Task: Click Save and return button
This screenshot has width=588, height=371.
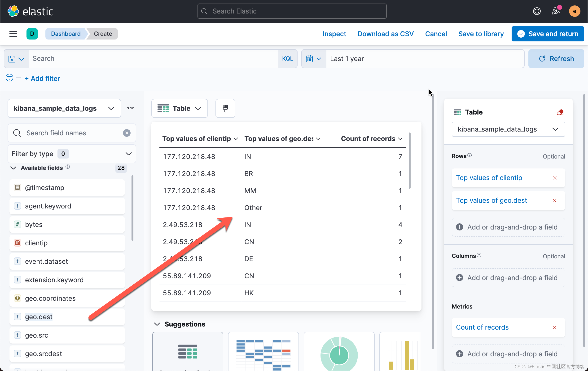Action: pos(548,34)
